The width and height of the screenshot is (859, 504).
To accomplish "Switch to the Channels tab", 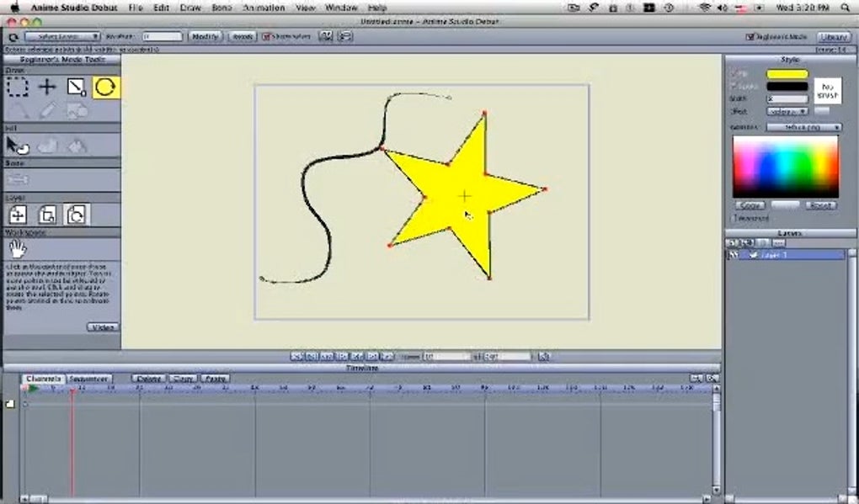I will (44, 378).
